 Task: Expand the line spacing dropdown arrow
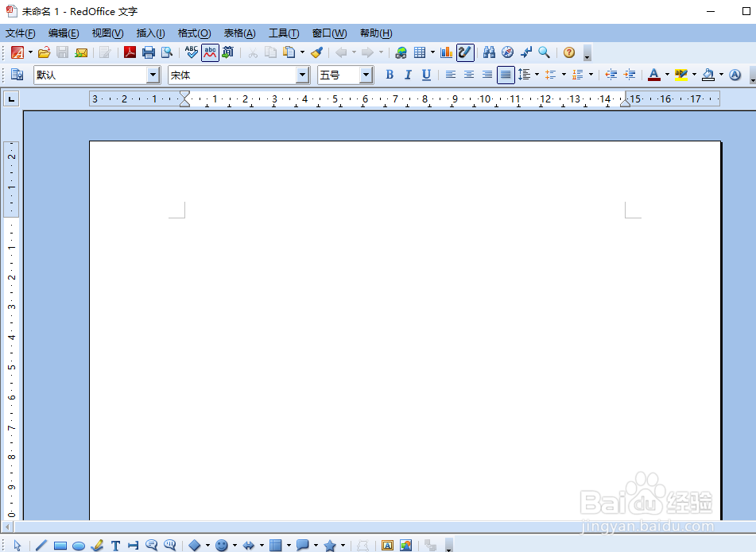537,75
